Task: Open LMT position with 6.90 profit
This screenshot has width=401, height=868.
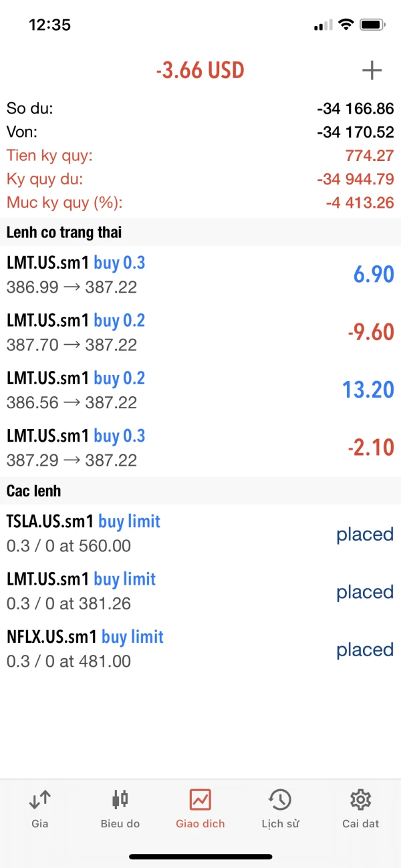Action: click(200, 275)
